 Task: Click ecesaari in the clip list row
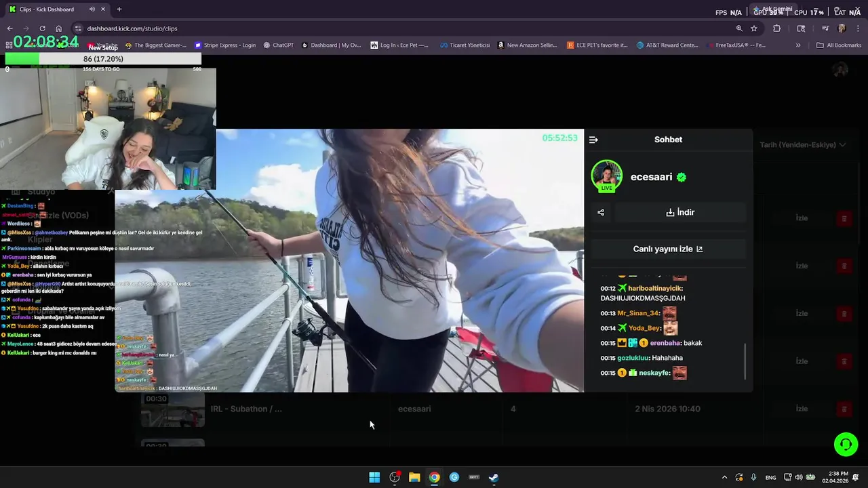point(414,409)
